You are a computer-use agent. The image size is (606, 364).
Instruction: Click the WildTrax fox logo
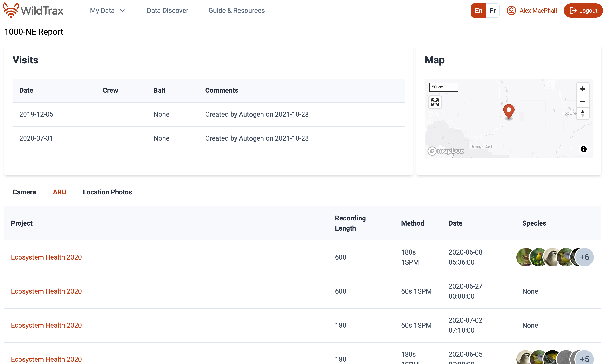(11, 10)
